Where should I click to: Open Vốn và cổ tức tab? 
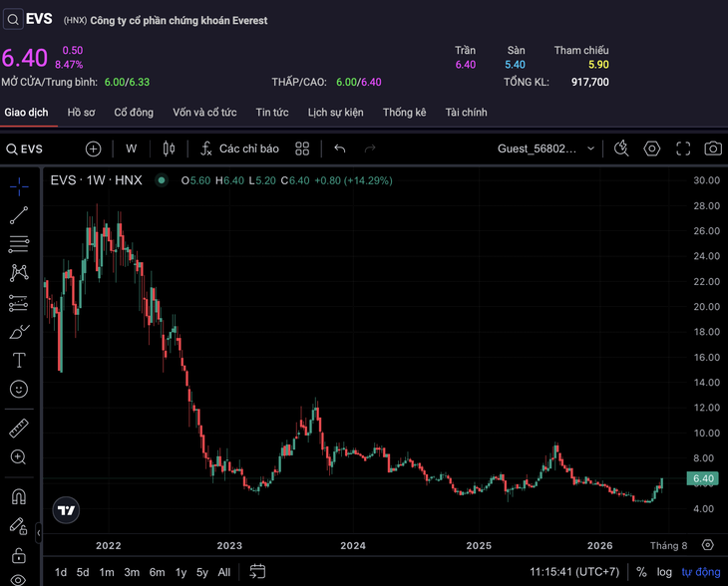coord(204,113)
